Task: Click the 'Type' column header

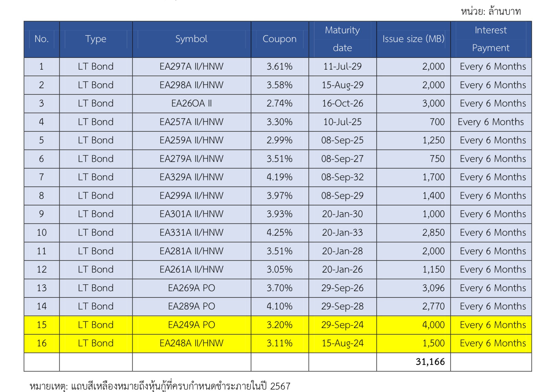Action: click(x=96, y=39)
